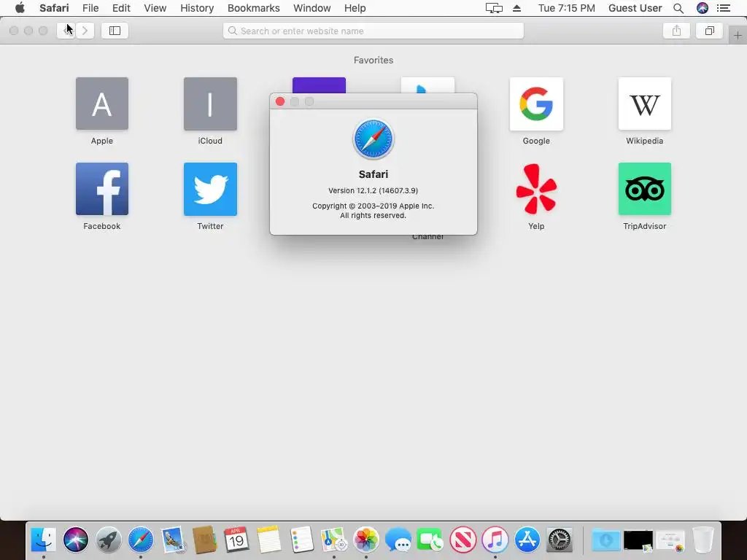747x560 pixels.
Task: Open the Yelp favorite
Action: coord(536,189)
